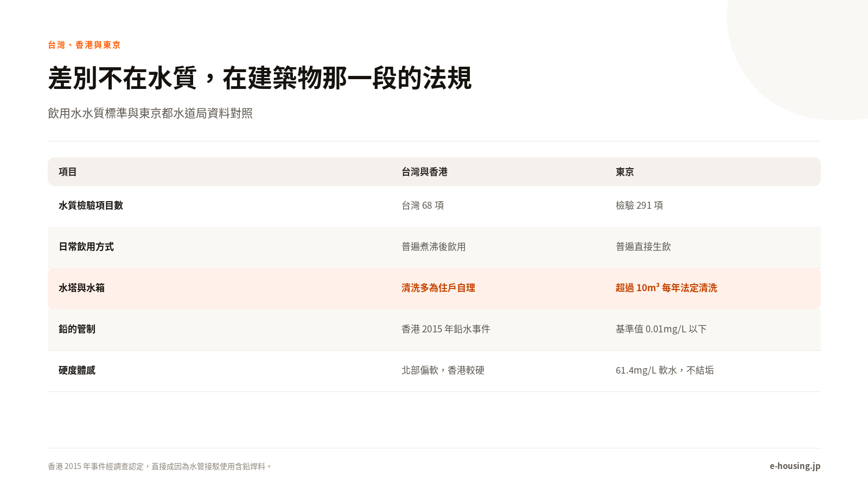This screenshot has height=488, width=868.
Task: Click the heading 差別不在水質,在建築物那一段的法規
Action: point(260,78)
